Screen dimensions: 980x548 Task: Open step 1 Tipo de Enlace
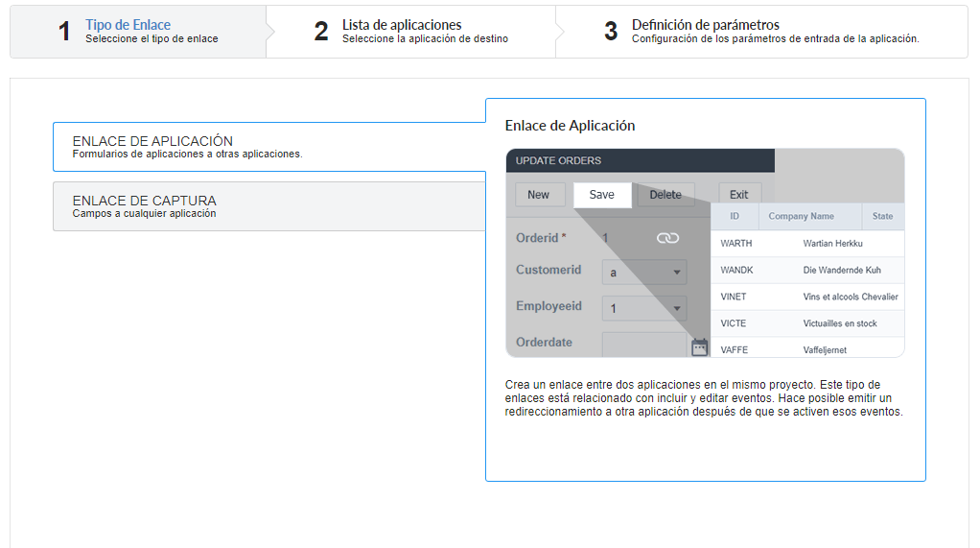[138, 32]
